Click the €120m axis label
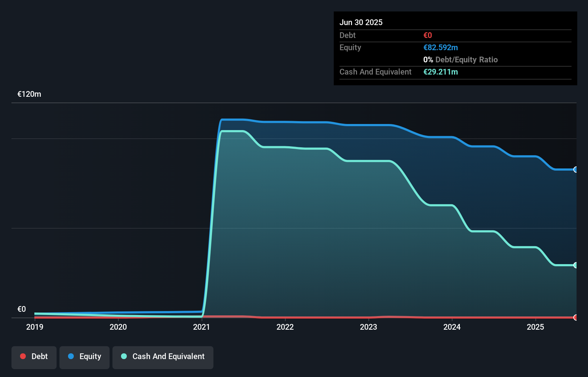This screenshot has width=588, height=377. point(29,94)
